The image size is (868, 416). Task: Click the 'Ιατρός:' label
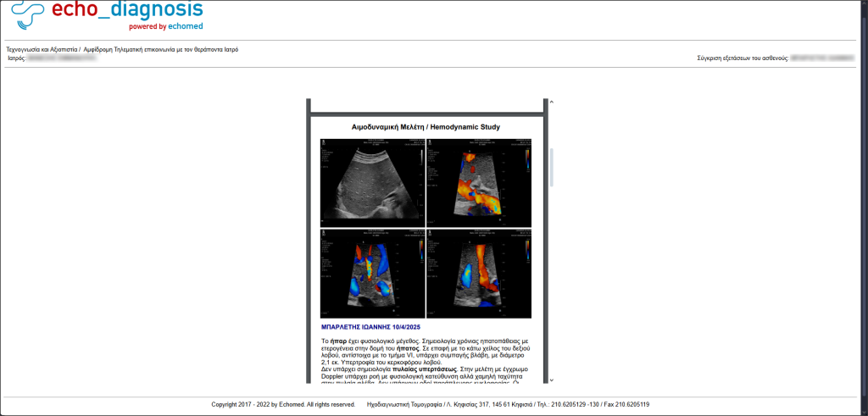[x=17, y=58]
